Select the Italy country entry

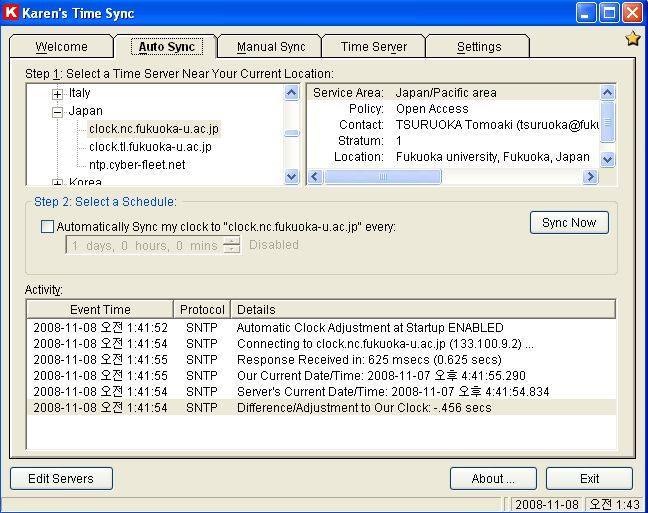(x=79, y=93)
